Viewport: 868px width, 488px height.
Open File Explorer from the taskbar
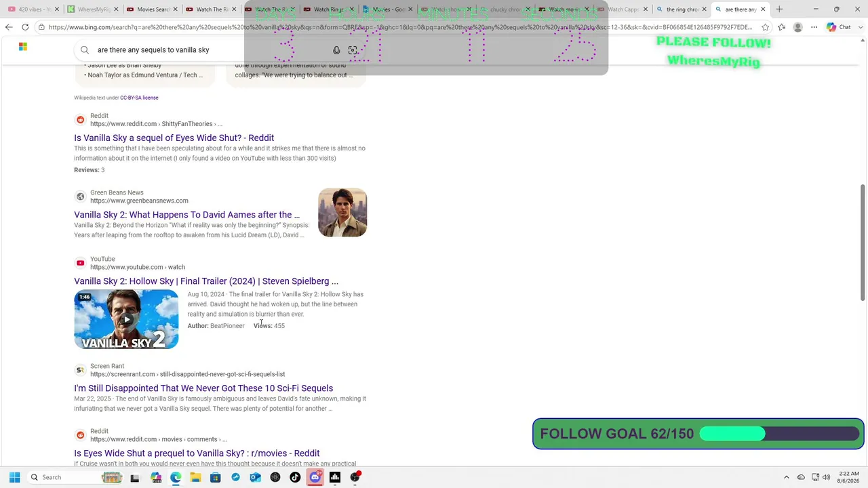point(195,477)
